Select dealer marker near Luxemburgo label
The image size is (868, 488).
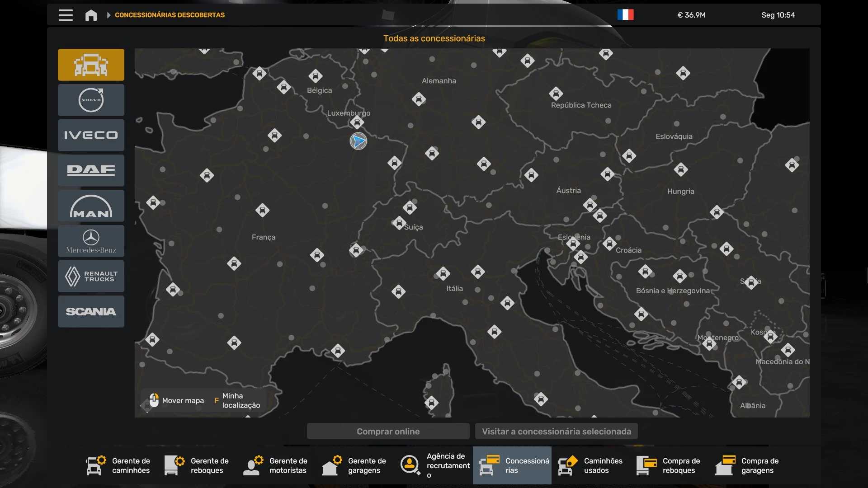357,122
